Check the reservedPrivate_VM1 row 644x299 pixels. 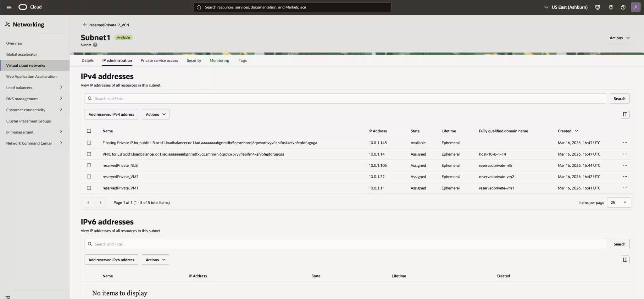coord(89,188)
